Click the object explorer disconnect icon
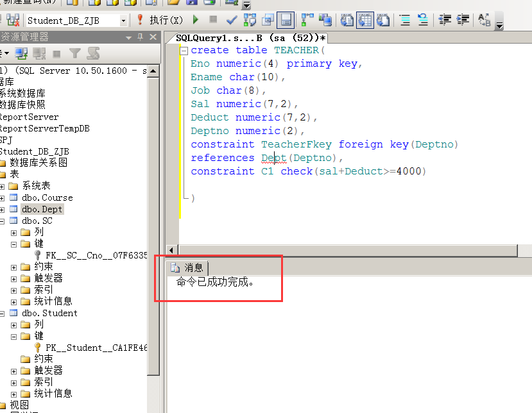 39,53
